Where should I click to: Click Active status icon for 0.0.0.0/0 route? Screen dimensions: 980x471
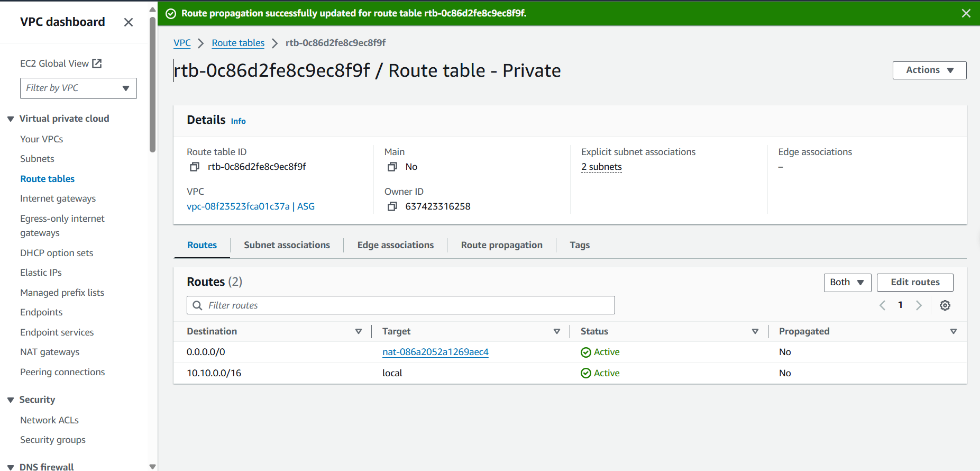coord(586,352)
